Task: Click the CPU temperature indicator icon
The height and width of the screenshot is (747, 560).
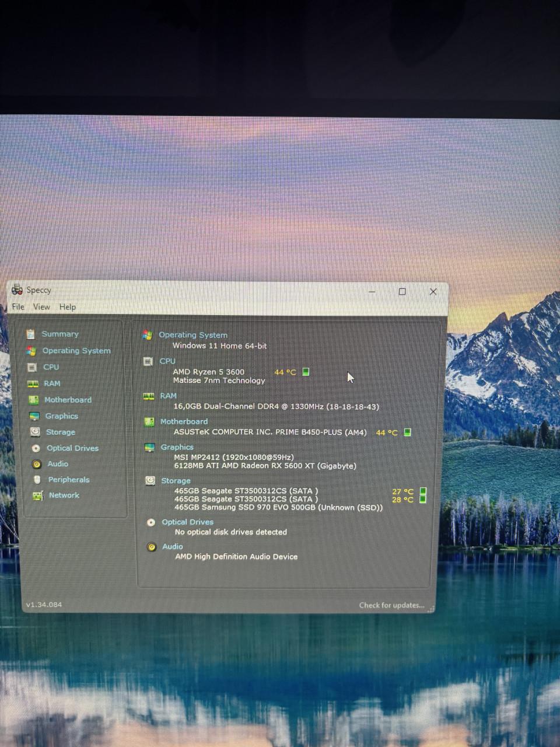Action: (x=306, y=372)
